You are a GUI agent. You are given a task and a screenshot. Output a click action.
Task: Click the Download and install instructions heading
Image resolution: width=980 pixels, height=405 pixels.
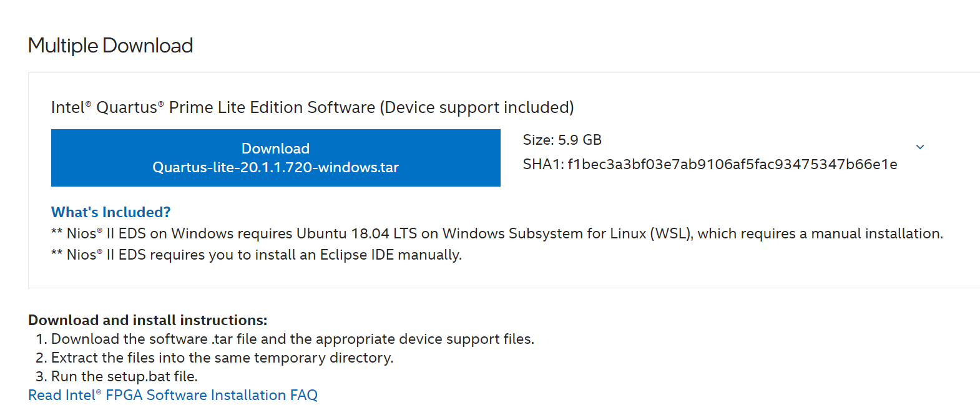click(x=147, y=320)
